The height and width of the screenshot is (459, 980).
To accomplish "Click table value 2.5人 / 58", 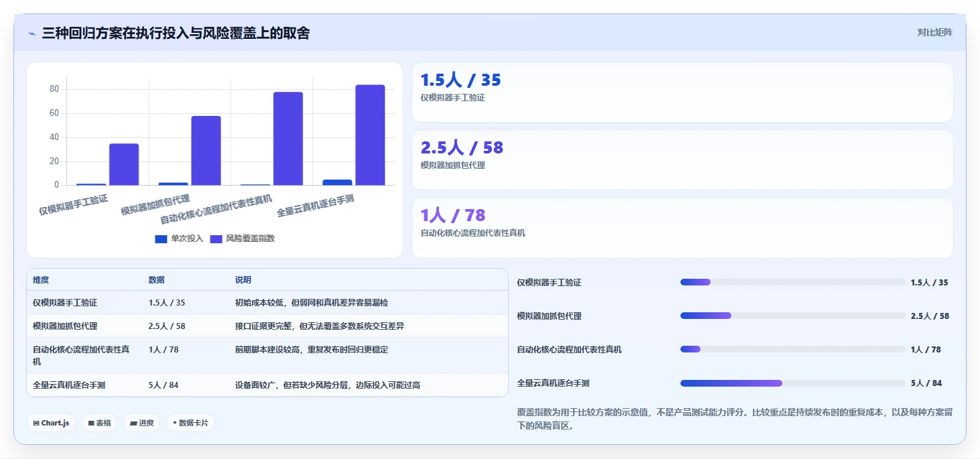I will click(167, 326).
